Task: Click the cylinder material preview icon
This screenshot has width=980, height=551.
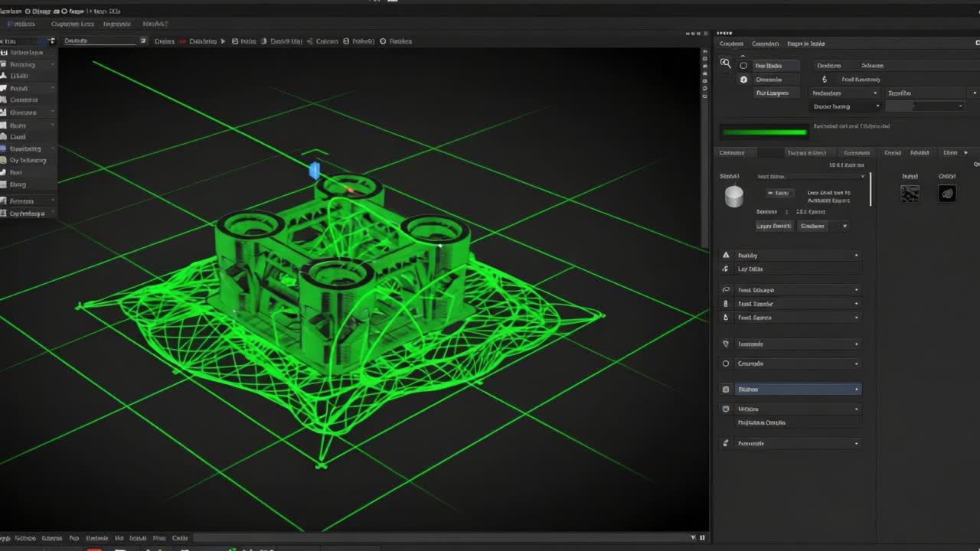Action: [734, 197]
